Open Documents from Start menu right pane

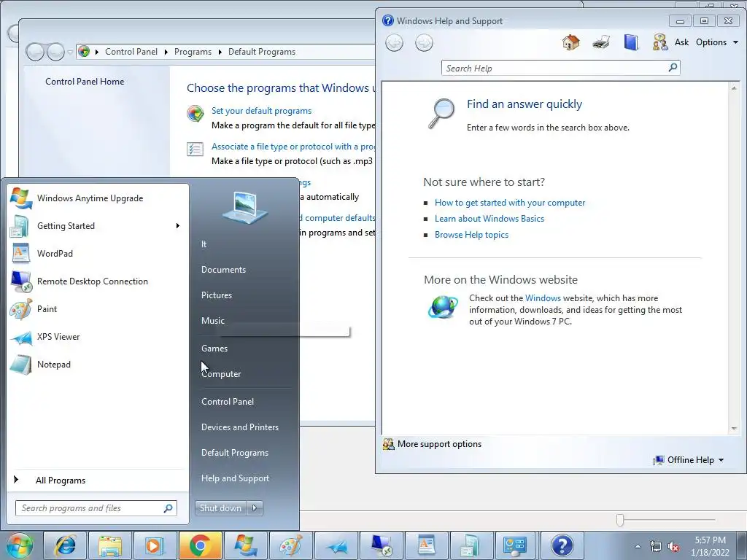[223, 270]
